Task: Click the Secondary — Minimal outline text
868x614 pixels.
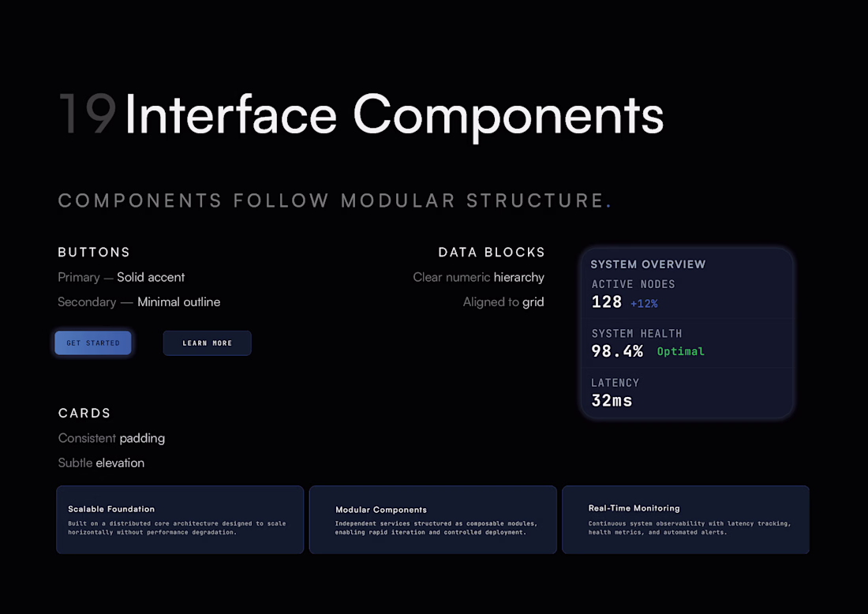Action: coord(139,302)
